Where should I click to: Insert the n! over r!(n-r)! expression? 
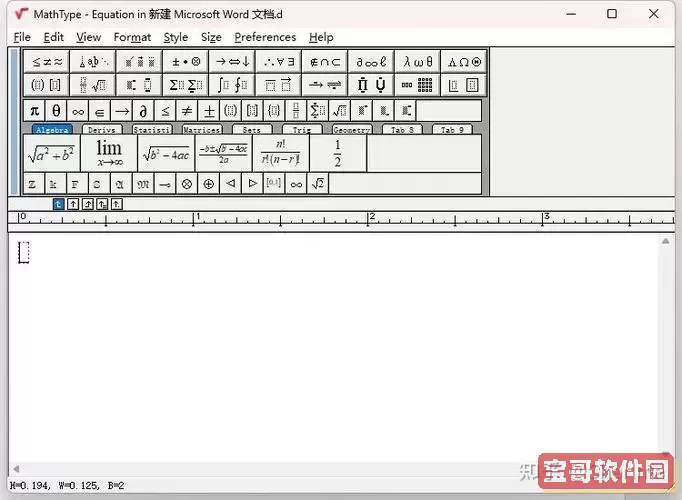pyautogui.click(x=281, y=153)
